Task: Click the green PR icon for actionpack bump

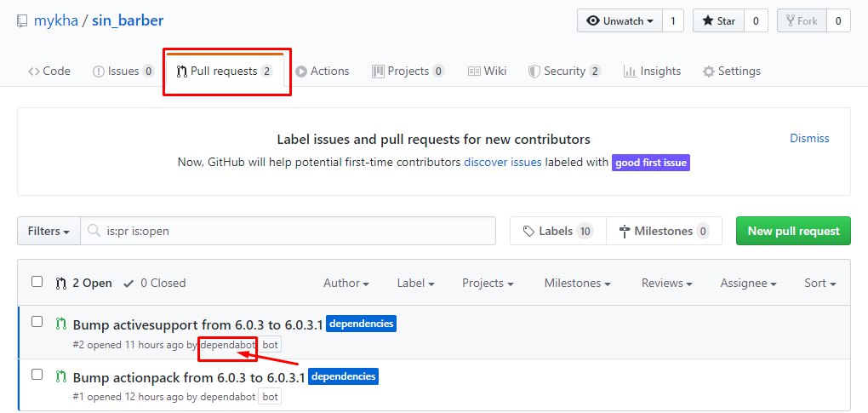Action: tap(61, 377)
